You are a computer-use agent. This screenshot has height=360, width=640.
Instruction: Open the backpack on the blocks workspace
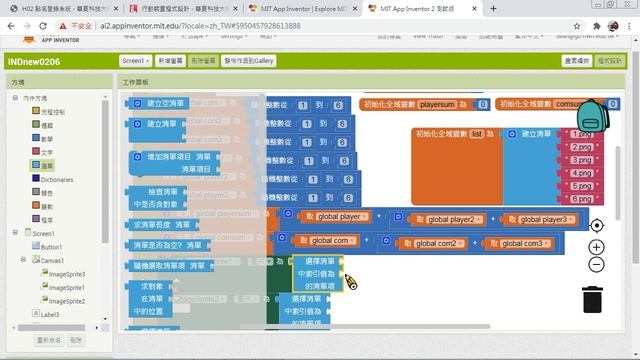point(593,115)
